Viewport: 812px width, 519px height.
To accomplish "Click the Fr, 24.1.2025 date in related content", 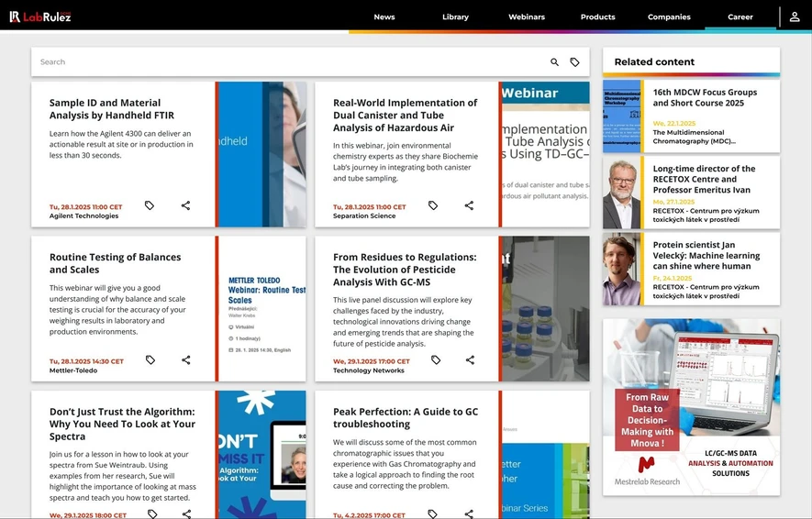I will tap(673, 278).
